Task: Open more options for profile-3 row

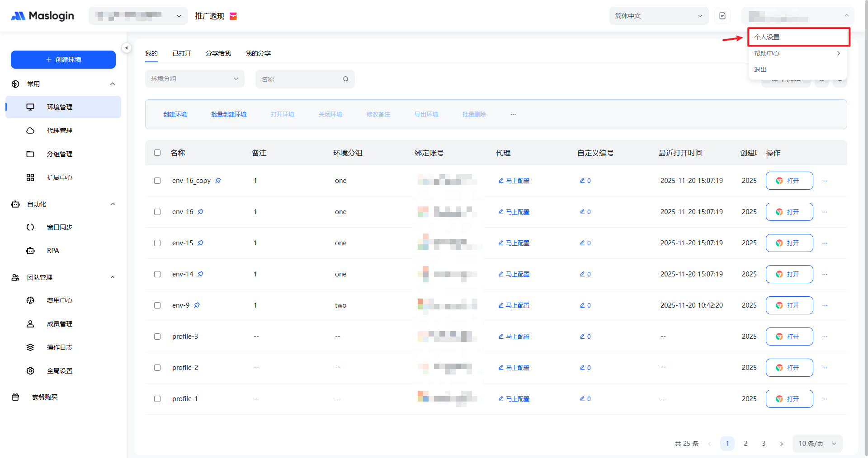Action: [x=825, y=336]
